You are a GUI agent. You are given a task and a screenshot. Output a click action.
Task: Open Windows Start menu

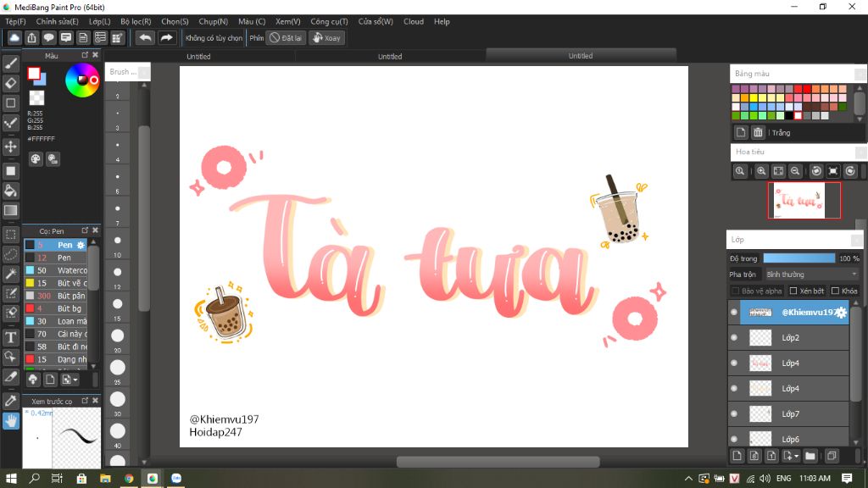coord(10,479)
